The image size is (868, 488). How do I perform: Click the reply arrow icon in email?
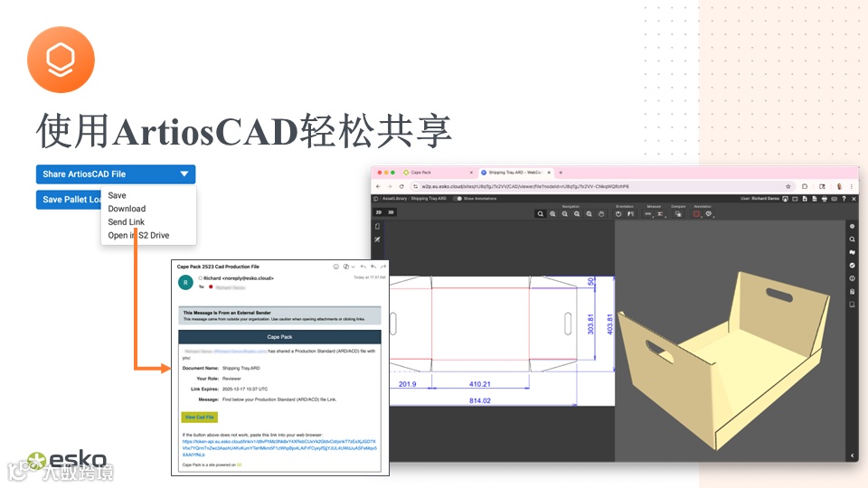pyautogui.click(x=363, y=267)
